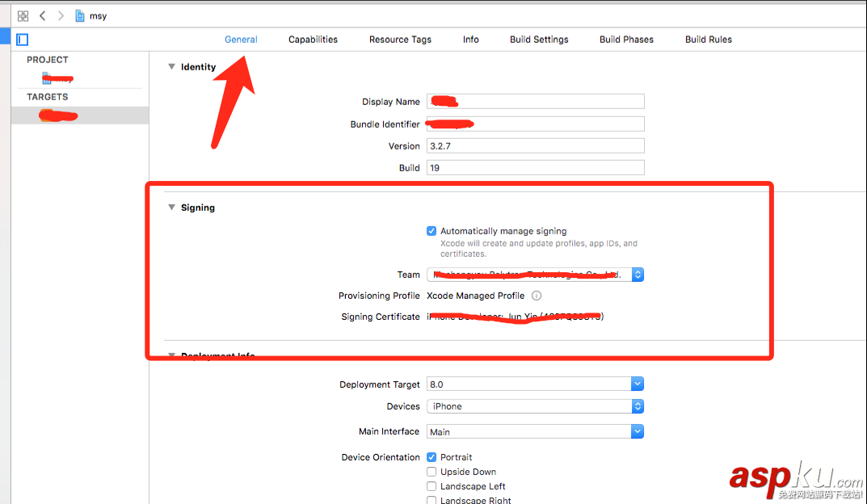Uncheck the Portrait orientation
The image size is (867, 504).
(431, 457)
